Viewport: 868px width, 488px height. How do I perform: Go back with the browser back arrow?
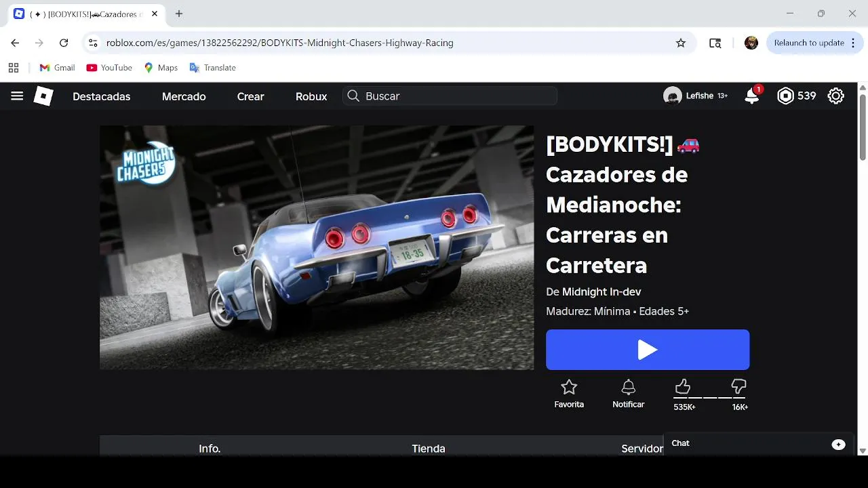click(x=15, y=43)
